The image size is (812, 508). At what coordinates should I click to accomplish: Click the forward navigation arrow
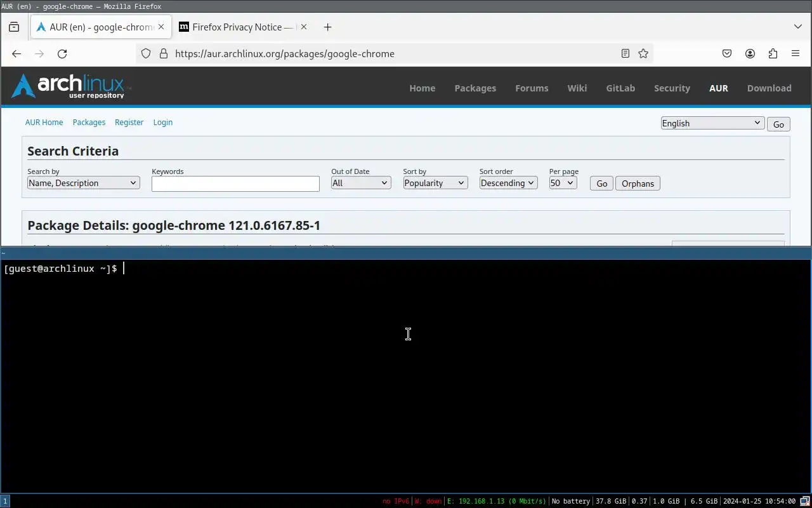point(39,54)
